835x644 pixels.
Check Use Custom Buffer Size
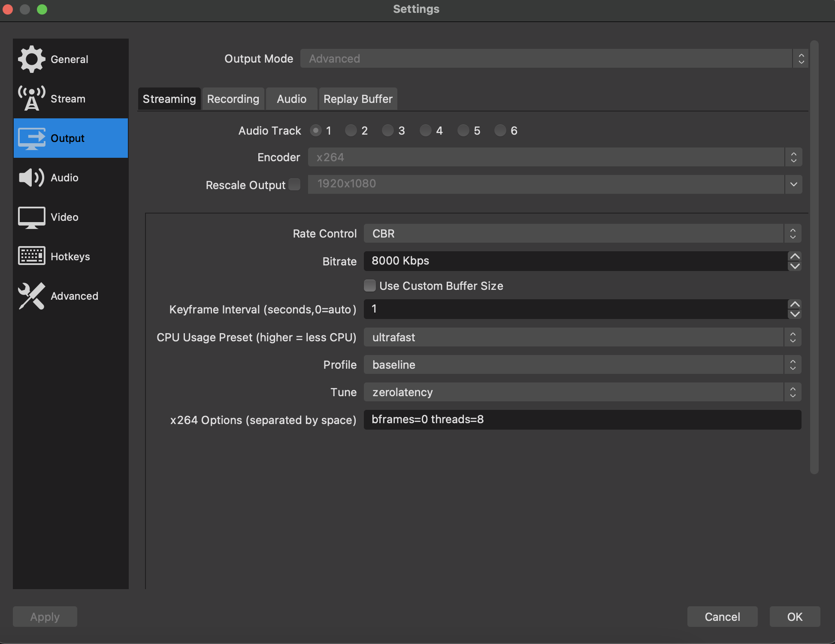click(369, 286)
